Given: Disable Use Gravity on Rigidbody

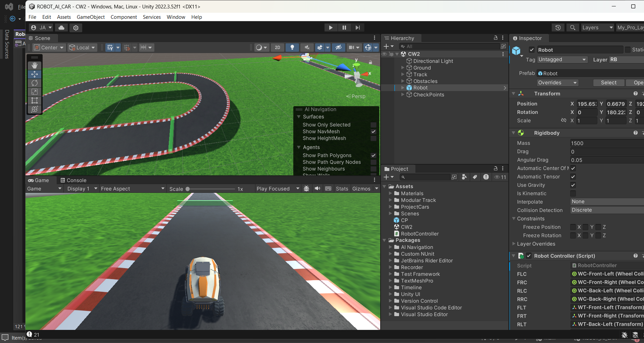Looking at the screenshot, I should (x=573, y=185).
